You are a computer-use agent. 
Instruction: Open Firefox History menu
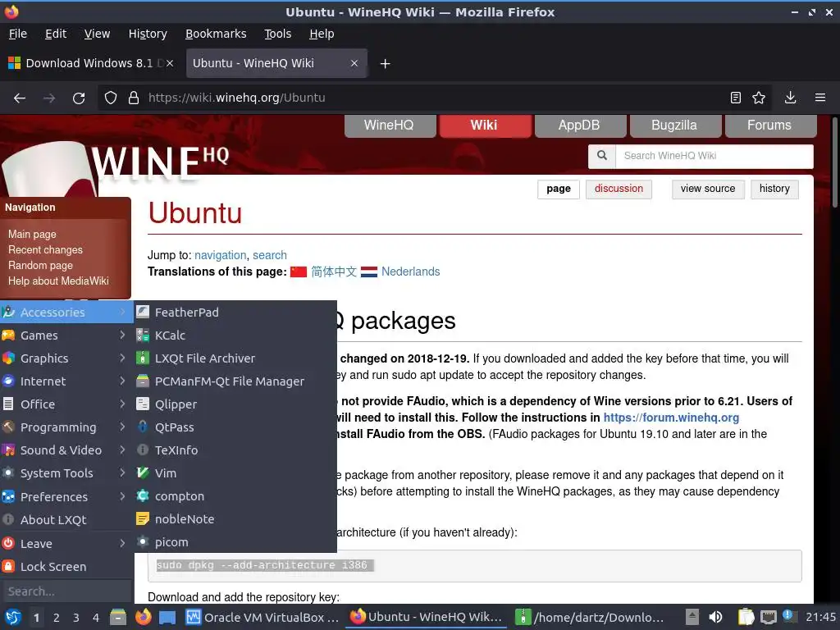[x=148, y=34]
